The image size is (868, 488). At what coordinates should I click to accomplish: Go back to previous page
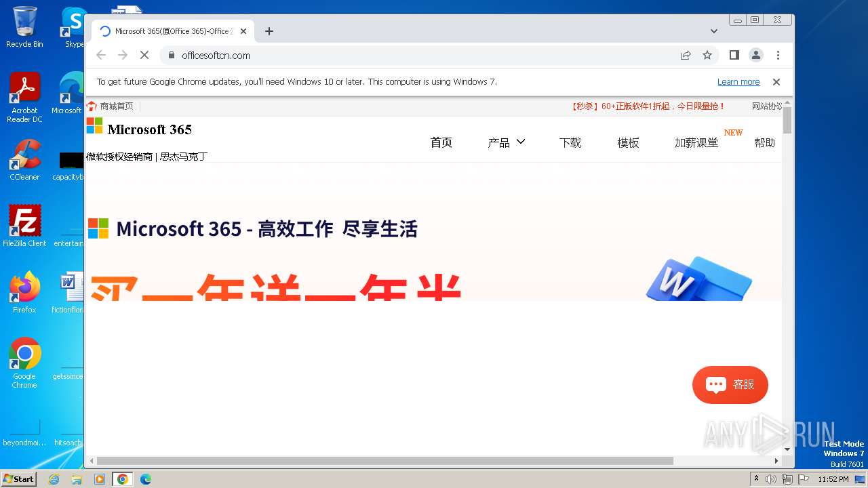click(101, 55)
